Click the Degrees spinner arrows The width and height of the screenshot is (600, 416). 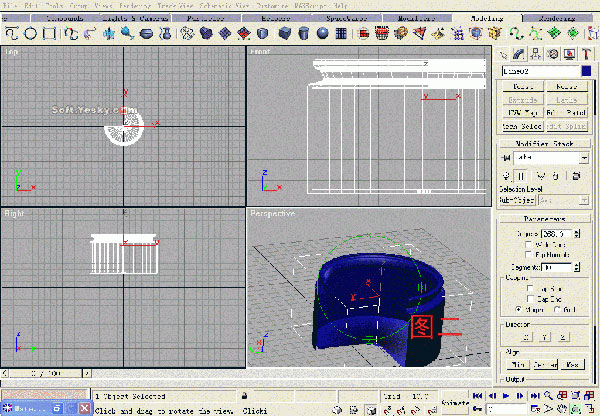click(577, 233)
